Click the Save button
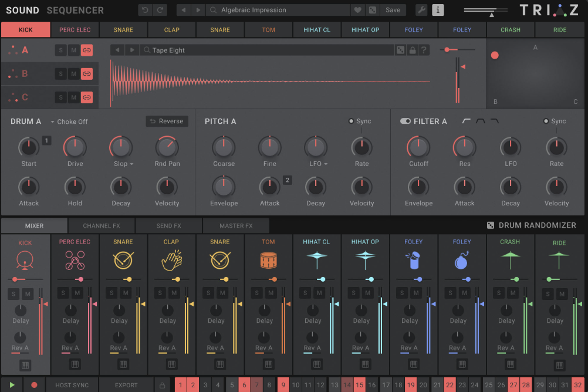This screenshot has height=392, width=588. 393,10
